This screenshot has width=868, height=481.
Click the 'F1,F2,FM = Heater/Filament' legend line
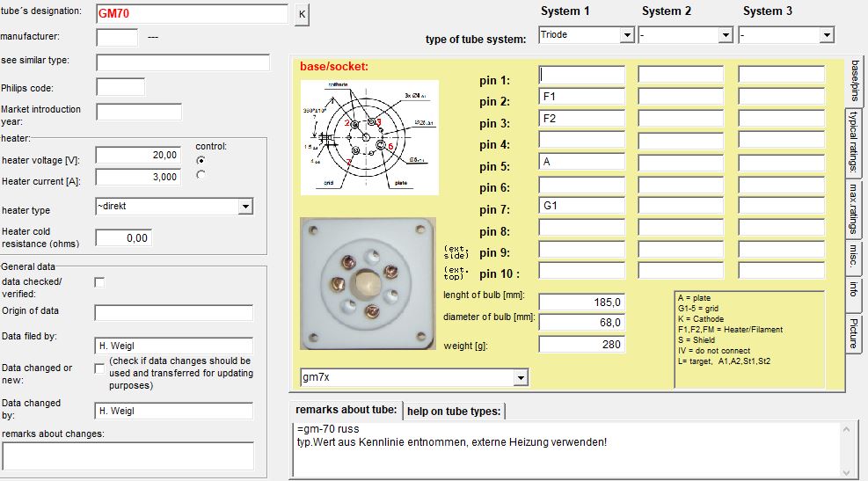tap(730, 330)
